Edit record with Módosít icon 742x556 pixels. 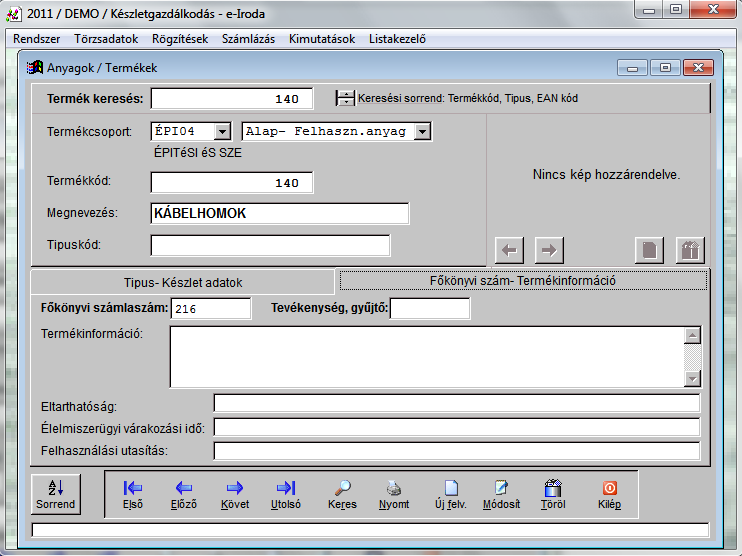coord(501,493)
